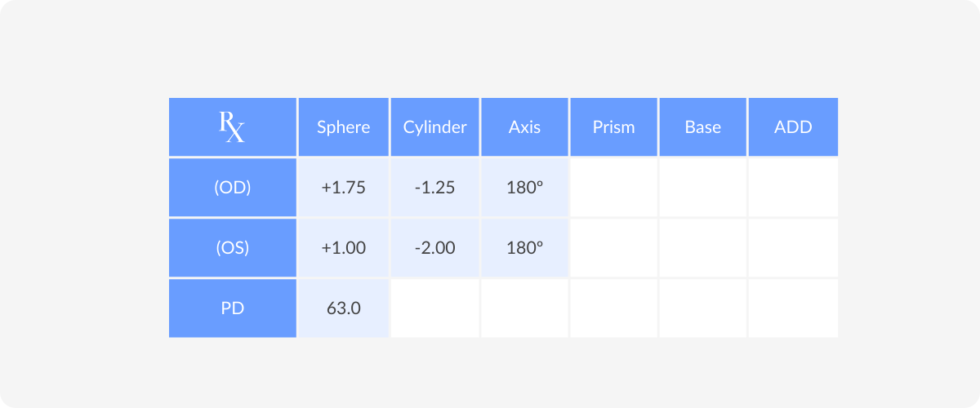Screen dimensions: 980x408
Task: Click the OS cylinder value -2.00
Action: 435,248
